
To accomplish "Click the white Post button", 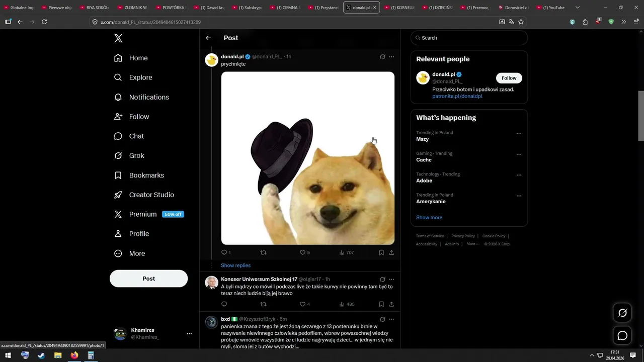I will 148,279.
